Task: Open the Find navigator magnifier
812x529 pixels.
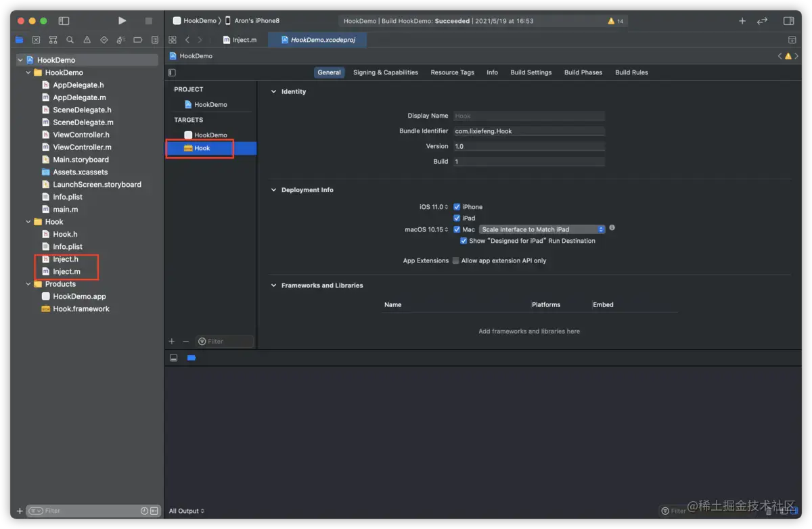Action: coord(70,40)
